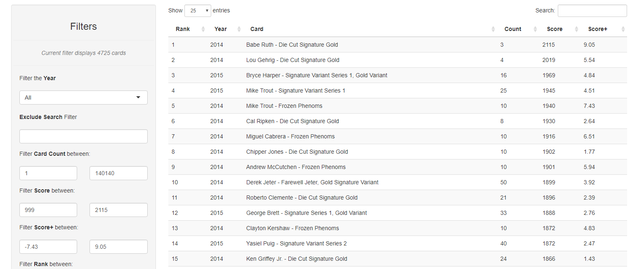Viewport: 644px width, 269px height.
Task: Click Score+ value 1.77 in Chipper Jones row
Action: click(589, 152)
